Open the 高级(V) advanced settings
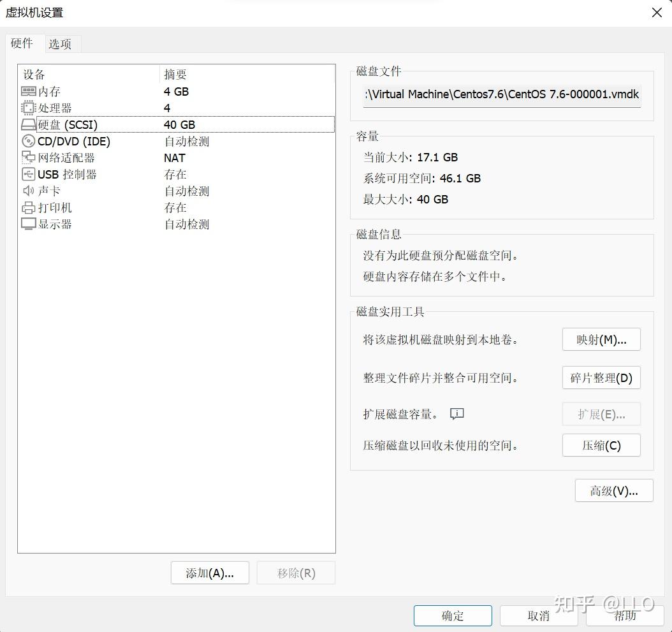Screen dimensions: 672x632 tap(613, 490)
